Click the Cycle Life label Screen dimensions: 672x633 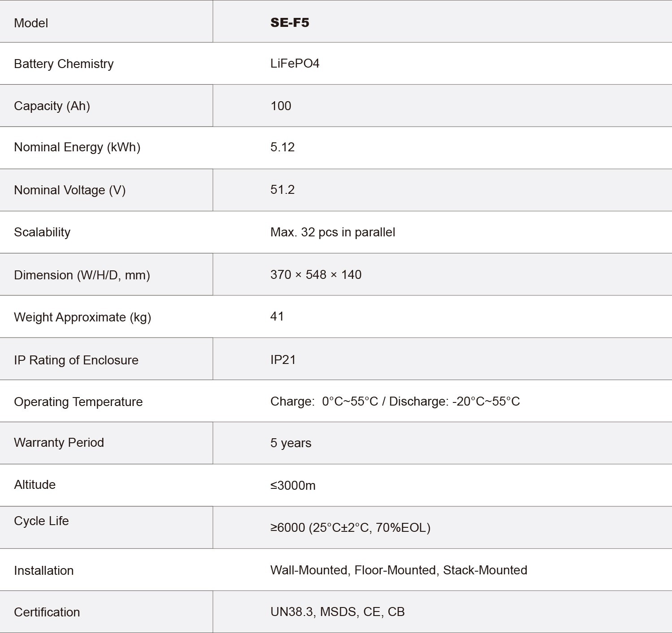tap(41, 521)
